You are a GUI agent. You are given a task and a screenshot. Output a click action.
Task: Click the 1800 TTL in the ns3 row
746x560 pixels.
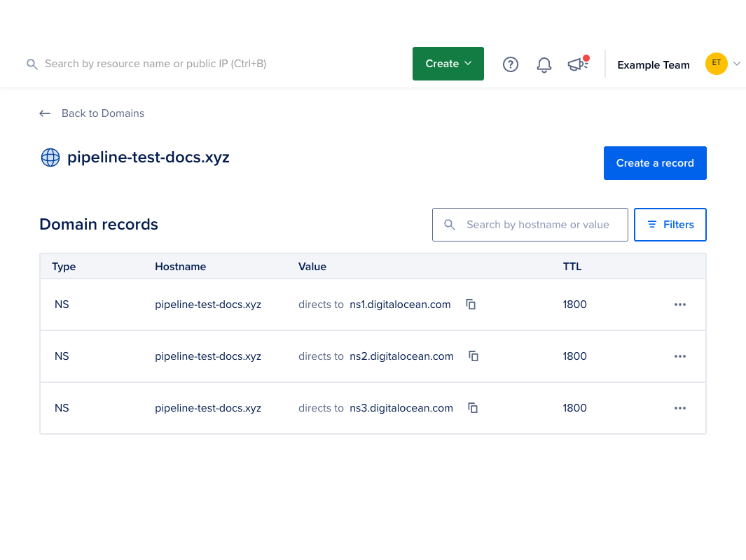pos(574,408)
